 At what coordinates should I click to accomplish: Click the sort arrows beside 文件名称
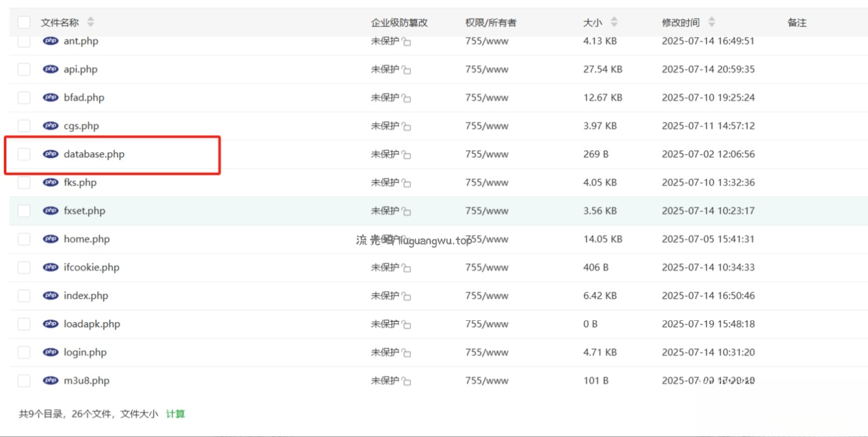coord(90,21)
